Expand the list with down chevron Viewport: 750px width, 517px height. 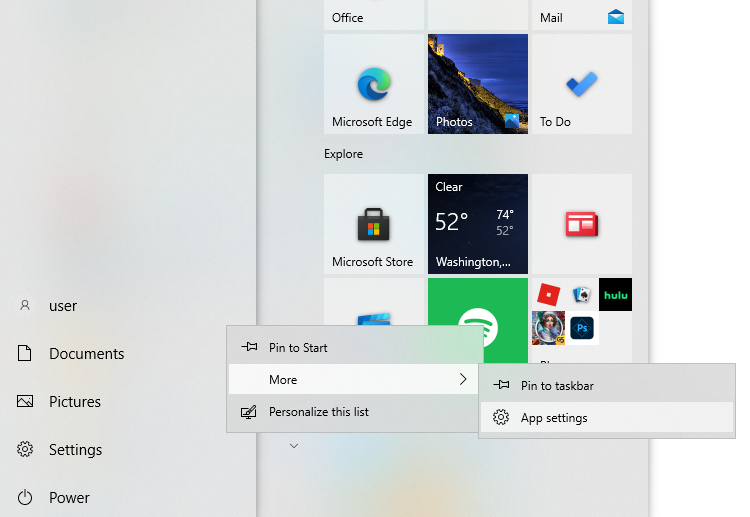tap(294, 446)
